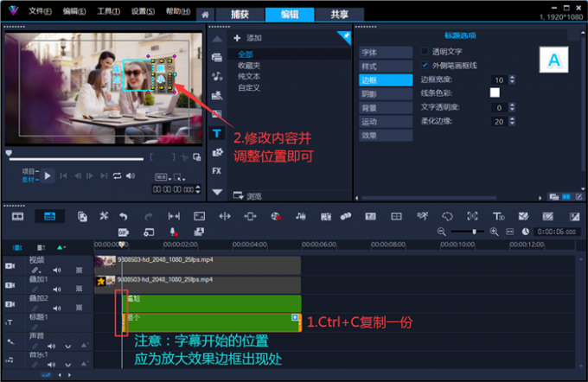Mute the 视频 track audio
The image size is (588, 382).
[x=57, y=270]
